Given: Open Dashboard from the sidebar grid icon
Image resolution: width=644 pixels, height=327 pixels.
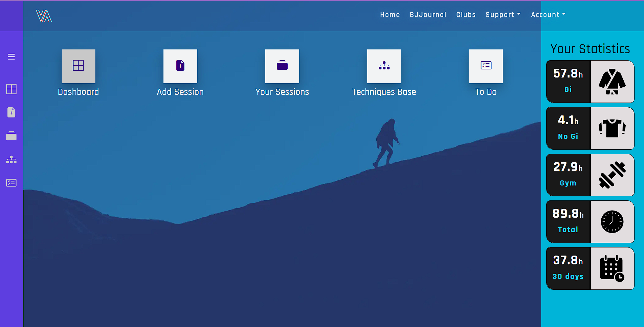Looking at the screenshot, I should (12, 89).
